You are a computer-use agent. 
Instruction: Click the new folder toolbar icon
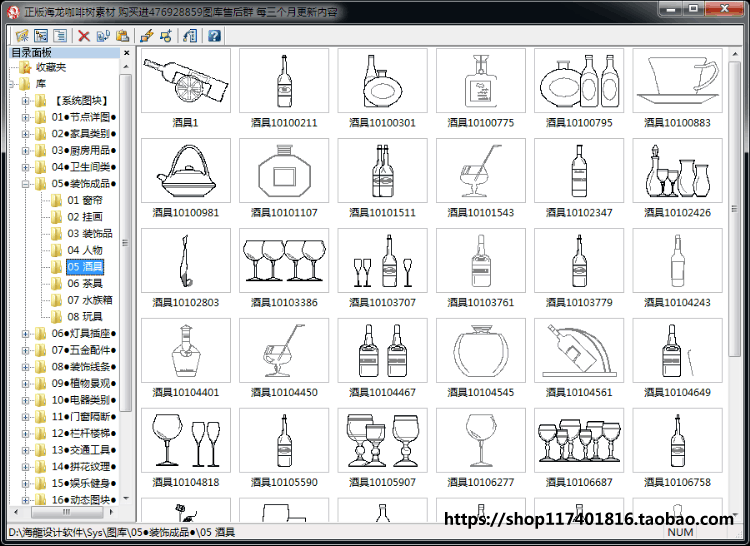22,36
